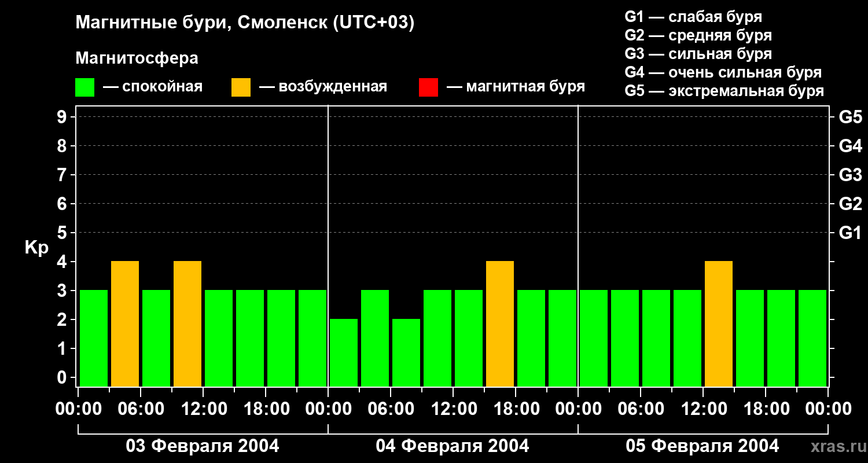Click the G2 label on the right axis

[x=850, y=204]
